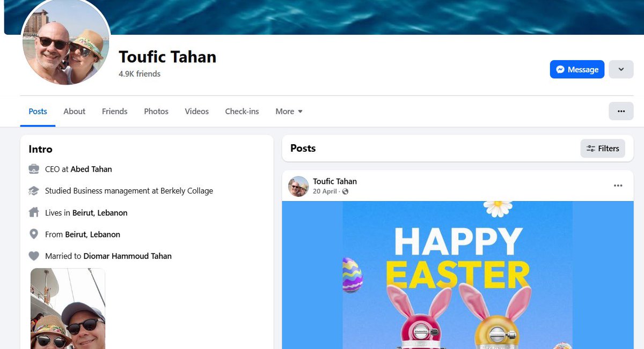Click the Posts section heading
The image size is (644, 349).
coord(303,148)
